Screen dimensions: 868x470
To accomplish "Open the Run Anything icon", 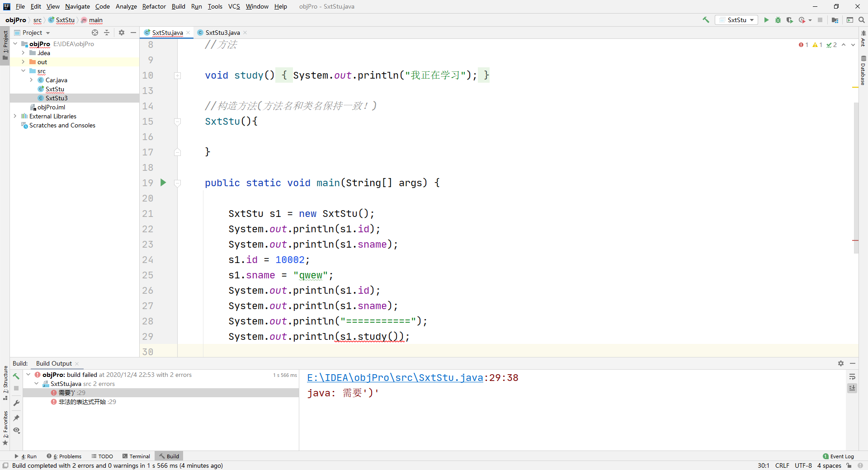I will [x=850, y=20].
